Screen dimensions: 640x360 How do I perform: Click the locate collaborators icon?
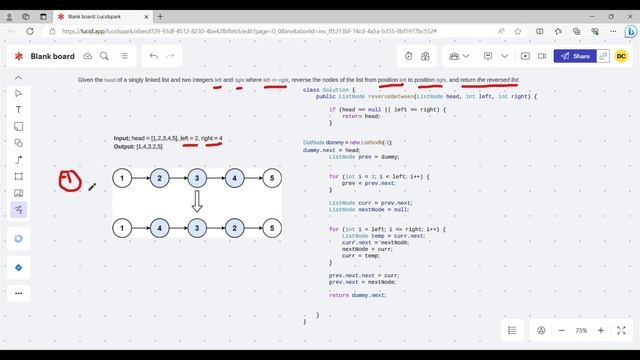click(x=541, y=330)
